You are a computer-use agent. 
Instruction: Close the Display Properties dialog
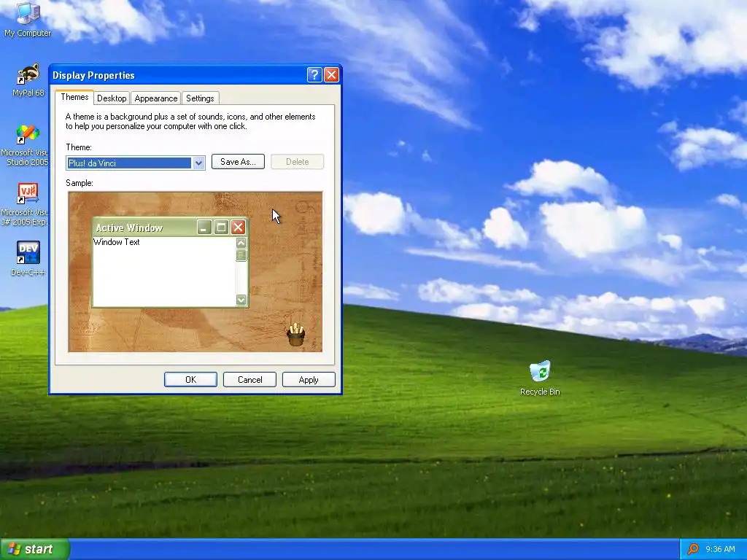(x=332, y=75)
